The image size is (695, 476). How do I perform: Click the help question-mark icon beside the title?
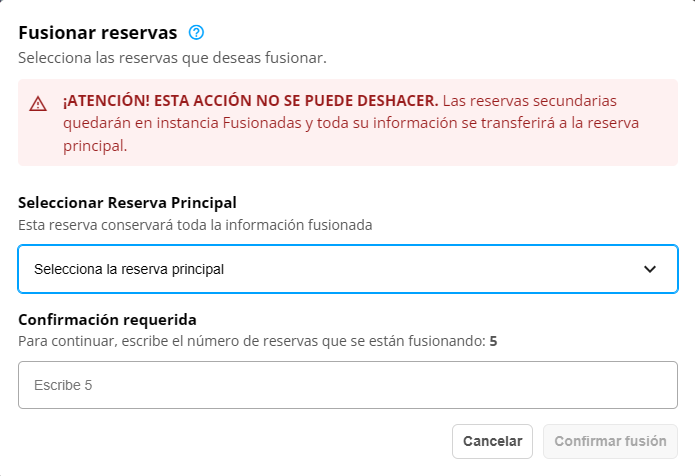[196, 32]
